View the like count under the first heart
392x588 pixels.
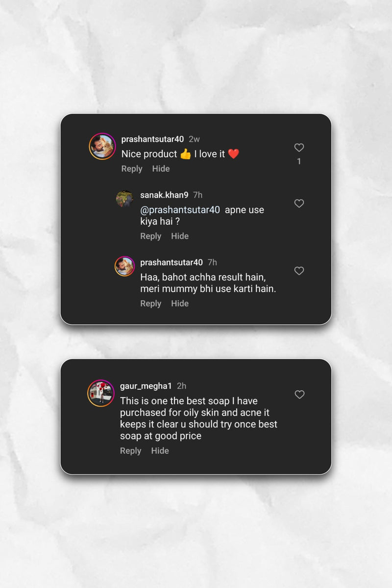coord(299,162)
